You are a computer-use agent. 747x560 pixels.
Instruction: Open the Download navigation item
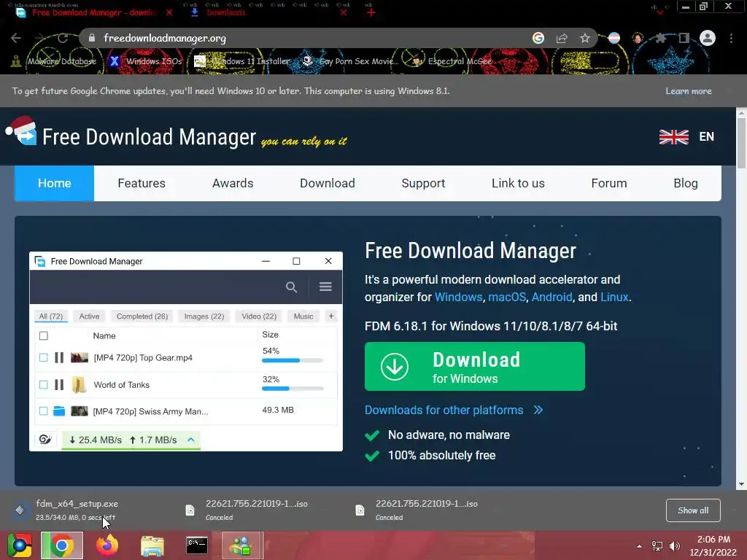coord(328,183)
